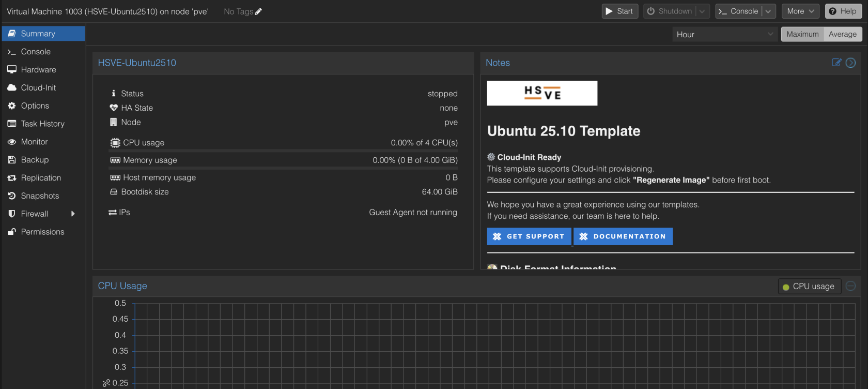The height and width of the screenshot is (389, 868).
Task: Click the HA State heartbeat icon
Action: pyautogui.click(x=114, y=108)
